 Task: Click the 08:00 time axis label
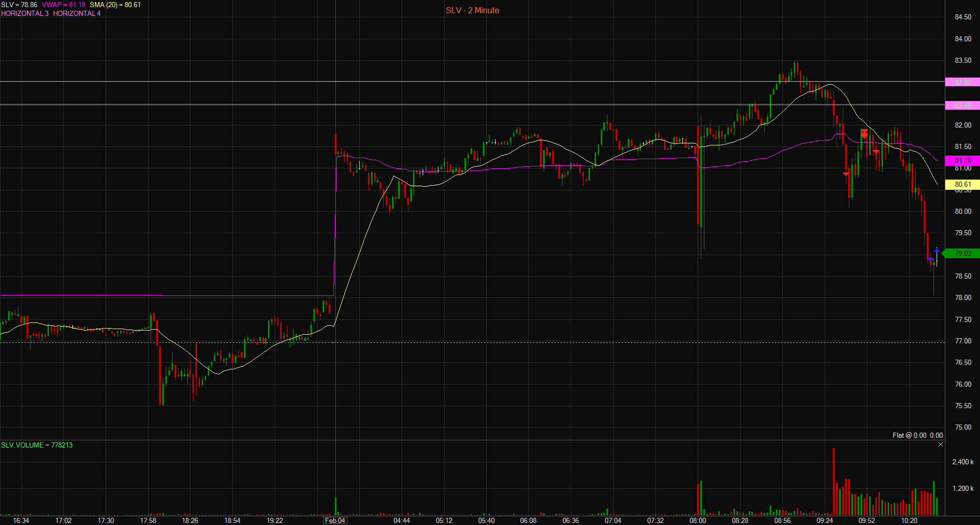[698, 520]
